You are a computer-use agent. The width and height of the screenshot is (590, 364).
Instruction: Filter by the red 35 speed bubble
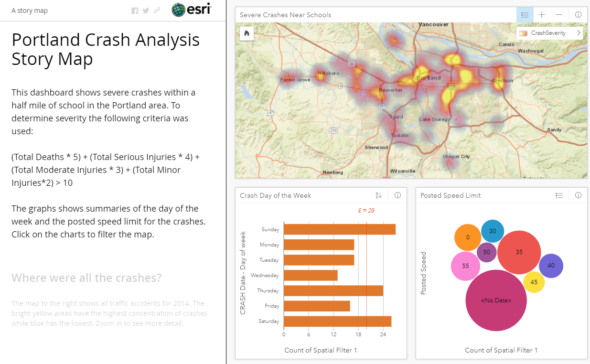(519, 252)
